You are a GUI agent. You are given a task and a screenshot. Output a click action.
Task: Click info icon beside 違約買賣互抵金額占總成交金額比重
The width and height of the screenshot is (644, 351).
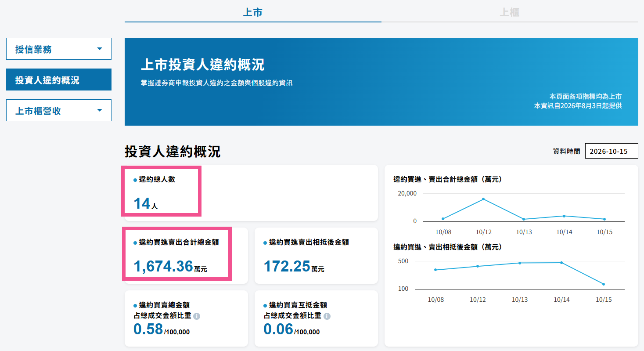pos(327,316)
